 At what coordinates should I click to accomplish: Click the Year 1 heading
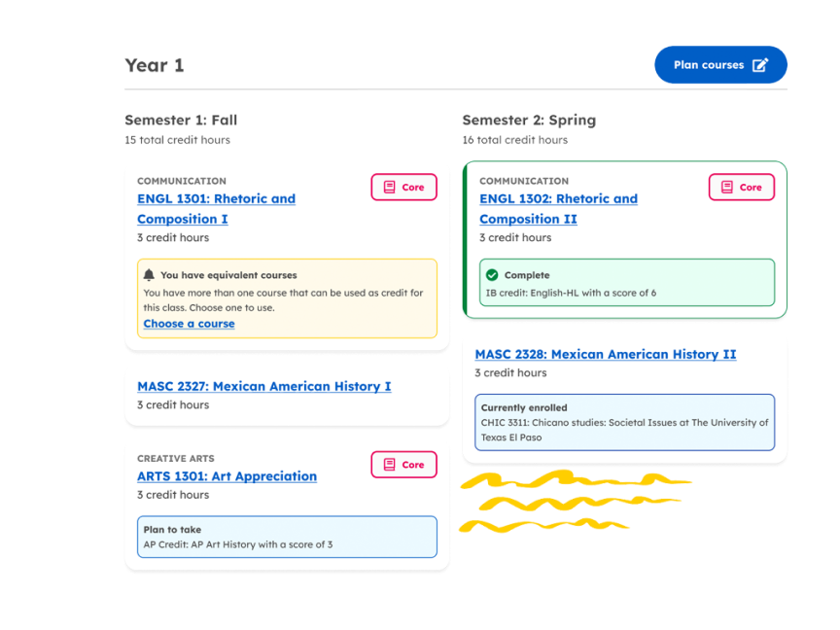click(x=154, y=65)
